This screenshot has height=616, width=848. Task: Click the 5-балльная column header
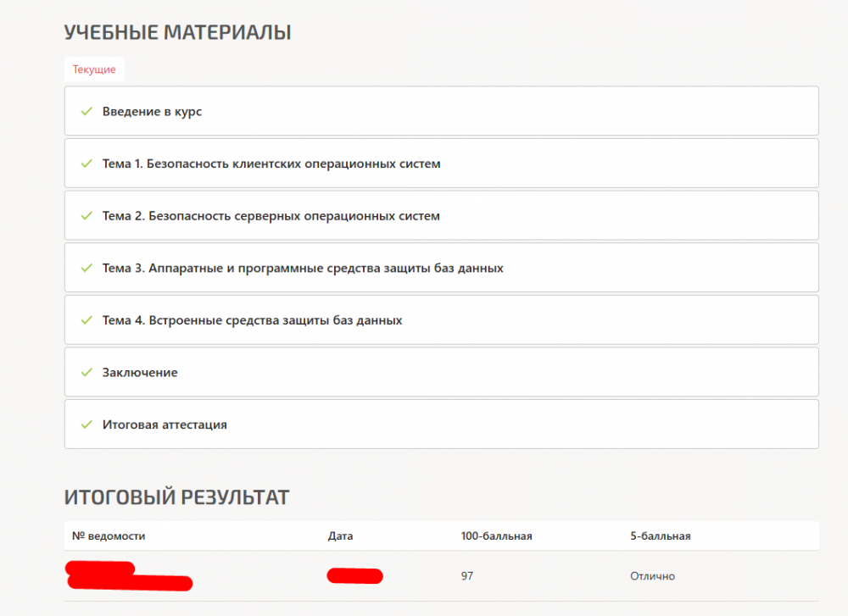tap(661, 536)
